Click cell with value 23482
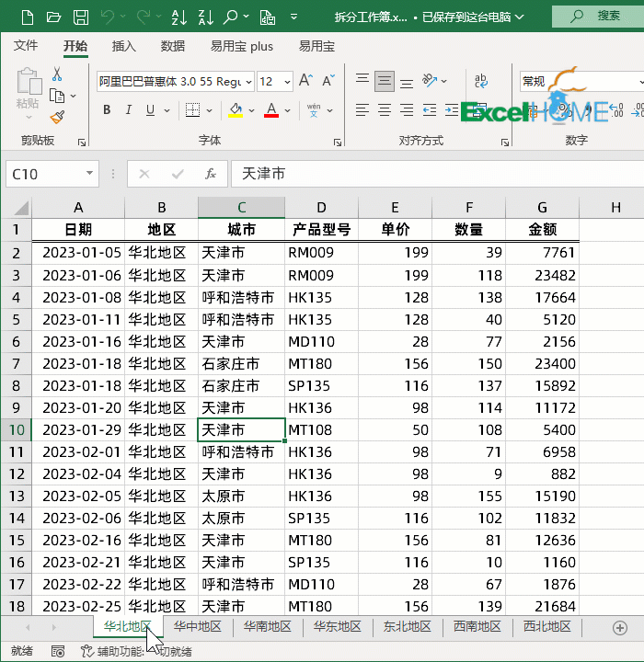This screenshot has width=644, height=662. [542, 275]
